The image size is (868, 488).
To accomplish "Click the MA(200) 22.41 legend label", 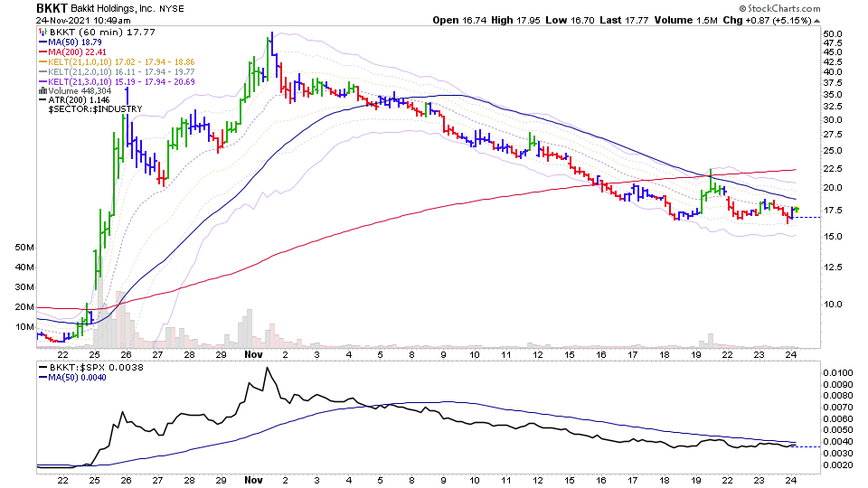I will 78,52.
